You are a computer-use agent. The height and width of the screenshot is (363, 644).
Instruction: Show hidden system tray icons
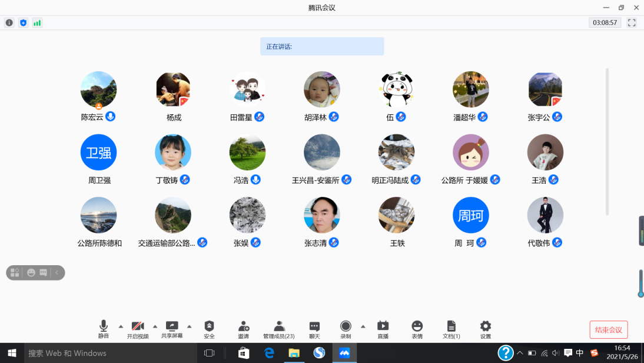click(x=520, y=353)
